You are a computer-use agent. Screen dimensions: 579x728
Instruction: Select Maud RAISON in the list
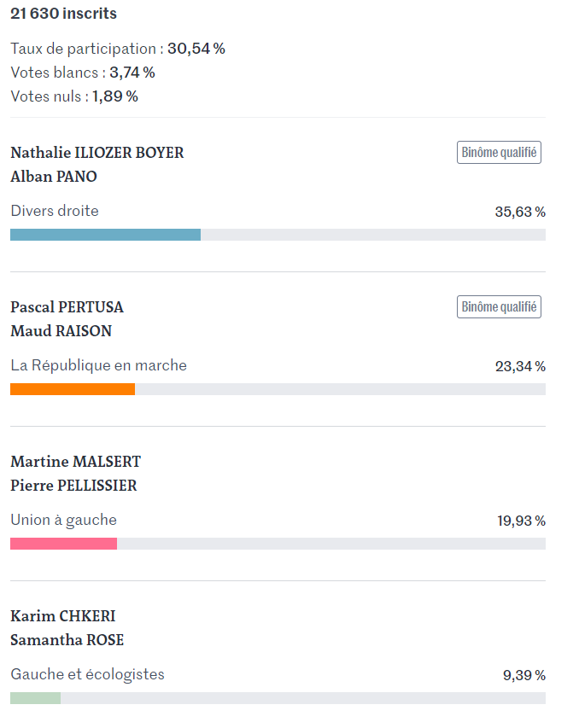click(61, 331)
